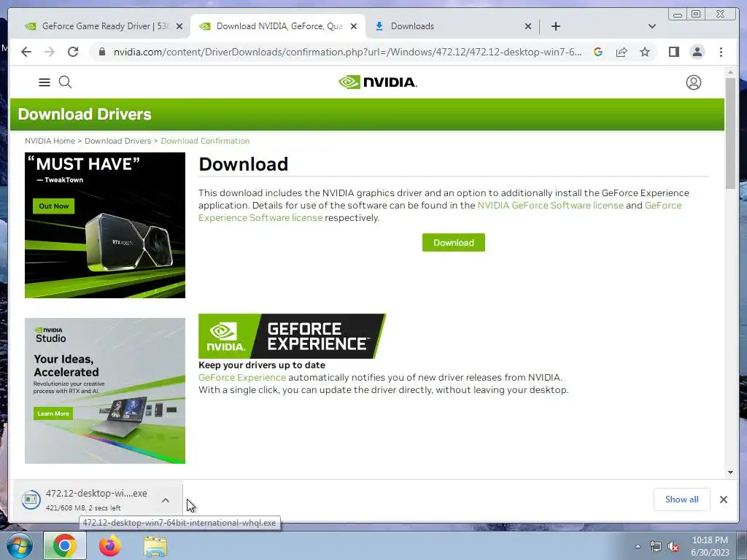Show hidden tray icons arrow

(638, 546)
